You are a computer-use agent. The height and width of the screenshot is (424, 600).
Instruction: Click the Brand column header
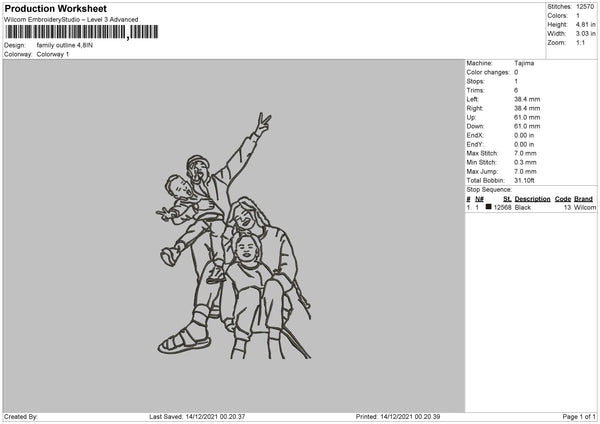[x=584, y=199]
